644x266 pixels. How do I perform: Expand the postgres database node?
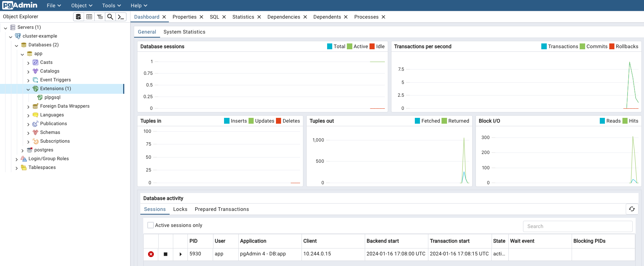coord(23,150)
